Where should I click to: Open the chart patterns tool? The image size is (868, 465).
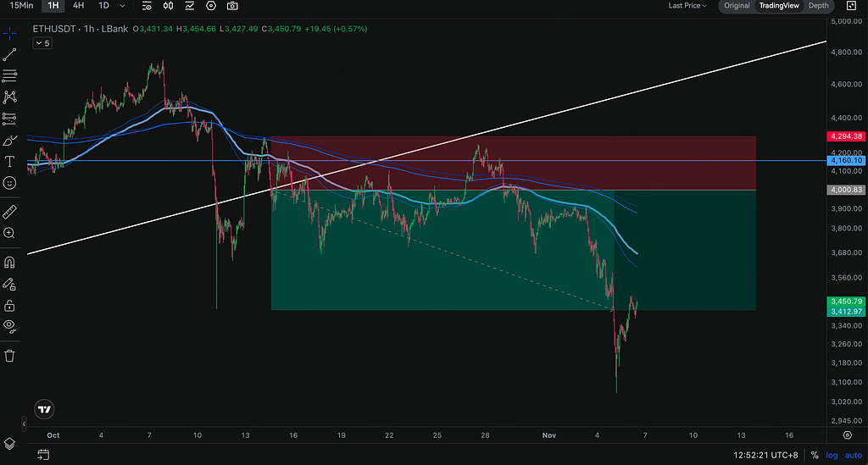[x=9, y=97]
